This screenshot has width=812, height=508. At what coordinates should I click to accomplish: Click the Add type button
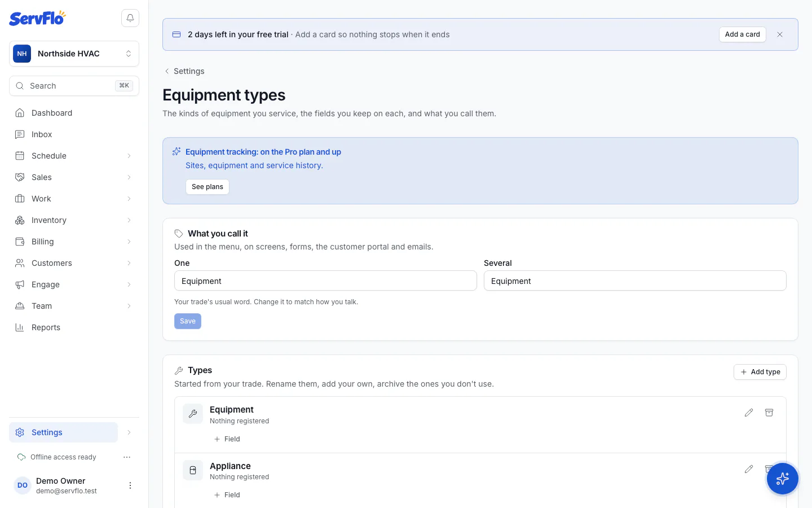[760, 372]
